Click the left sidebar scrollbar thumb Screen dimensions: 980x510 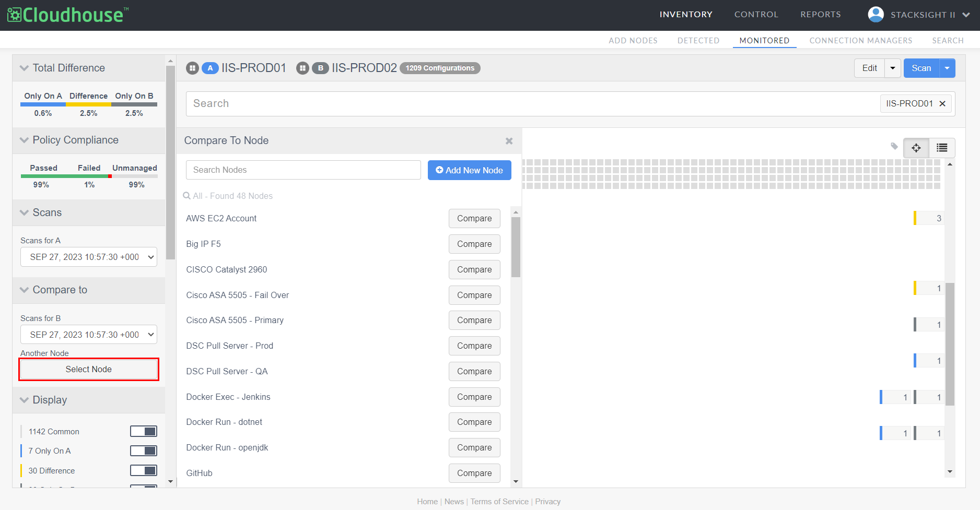[170, 162]
